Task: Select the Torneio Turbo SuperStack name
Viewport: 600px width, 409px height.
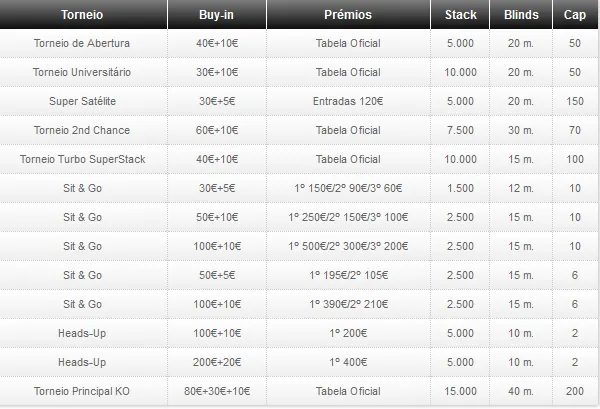Action: (82, 160)
